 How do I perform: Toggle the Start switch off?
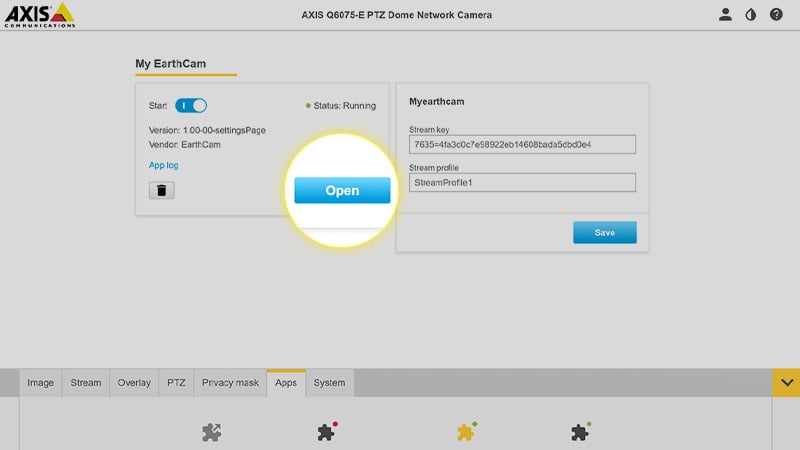pyautogui.click(x=191, y=106)
